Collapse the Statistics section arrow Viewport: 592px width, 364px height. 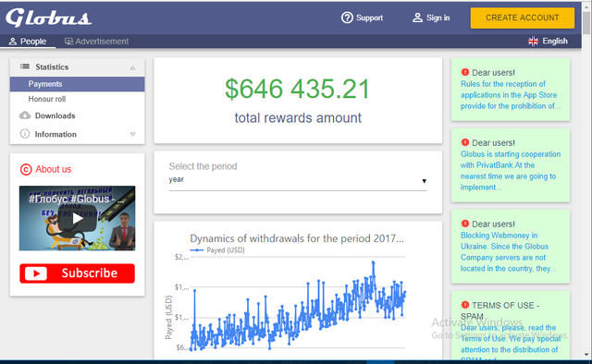[x=132, y=67]
